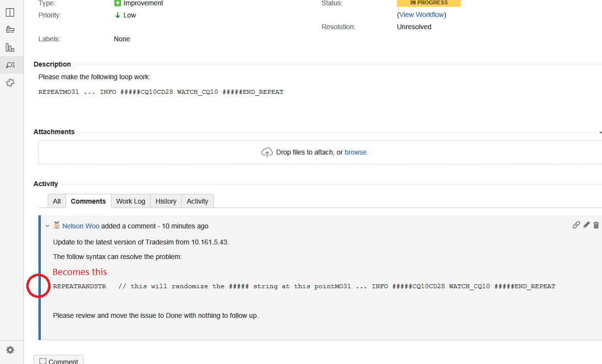This screenshot has width=602, height=364.
Task: Click the Low priority arrow icon
Action: (117, 15)
